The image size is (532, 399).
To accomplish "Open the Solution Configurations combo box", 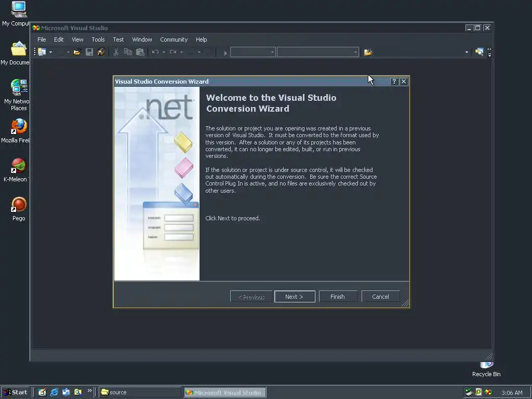I will click(253, 52).
